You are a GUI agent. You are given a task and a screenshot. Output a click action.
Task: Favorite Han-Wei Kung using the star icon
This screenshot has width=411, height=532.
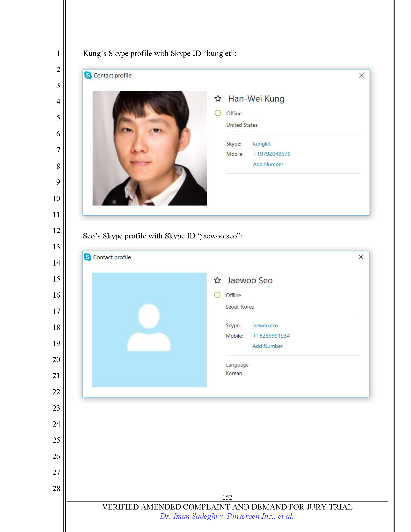click(x=218, y=99)
